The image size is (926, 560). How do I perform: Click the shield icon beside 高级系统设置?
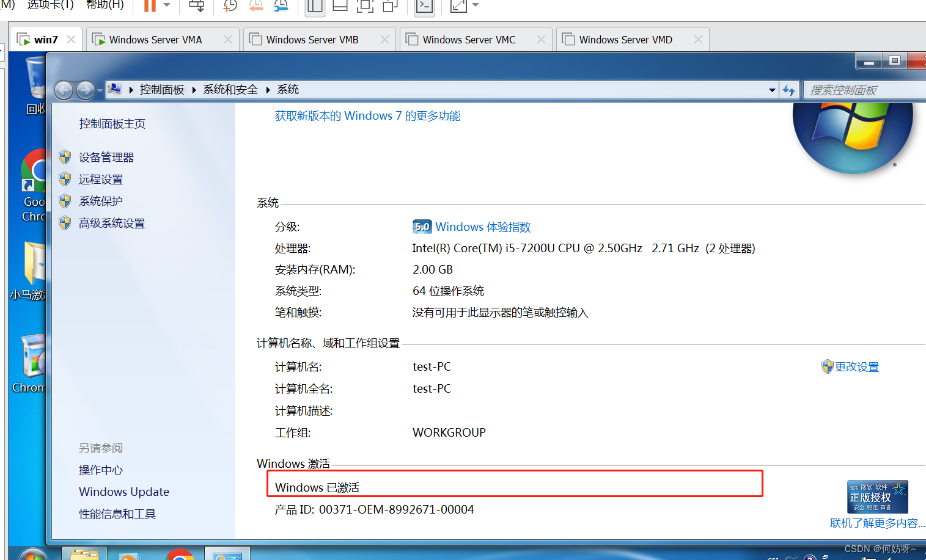click(x=65, y=223)
